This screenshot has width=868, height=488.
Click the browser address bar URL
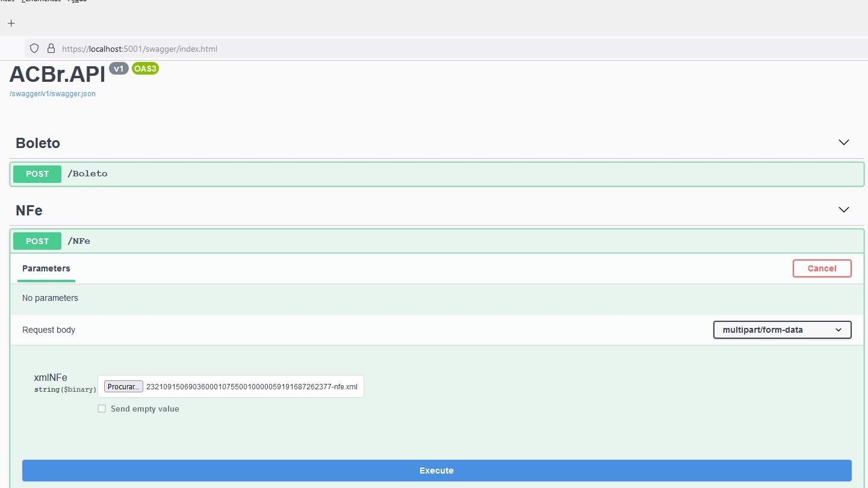pyautogui.click(x=139, y=49)
